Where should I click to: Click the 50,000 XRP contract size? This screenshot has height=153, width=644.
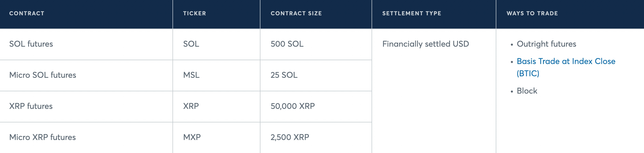coord(293,106)
